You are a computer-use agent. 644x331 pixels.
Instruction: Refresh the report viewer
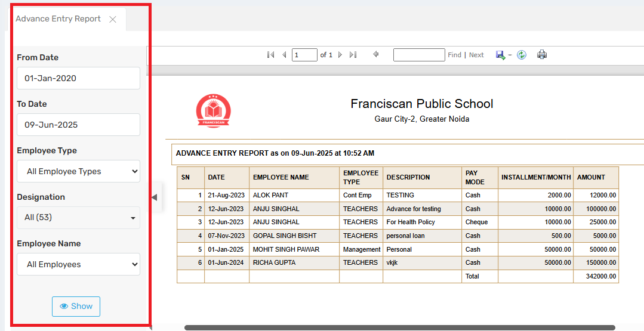(x=522, y=55)
